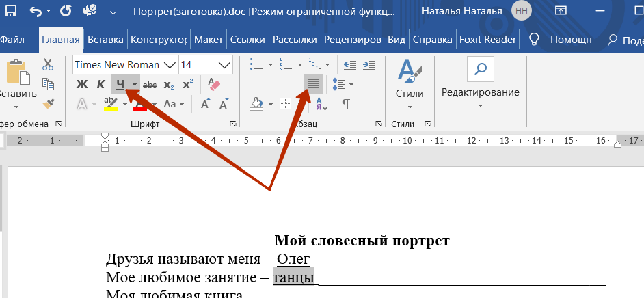Decrease paragraph indent

tap(349, 64)
